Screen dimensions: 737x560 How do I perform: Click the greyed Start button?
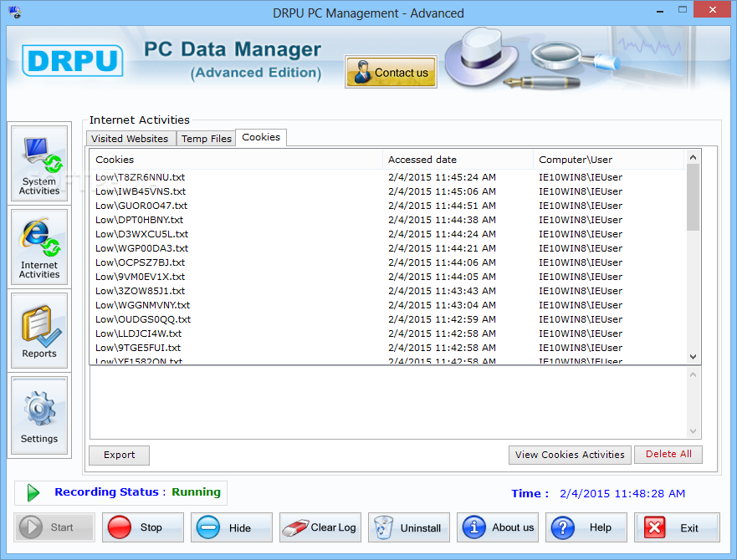tap(54, 527)
